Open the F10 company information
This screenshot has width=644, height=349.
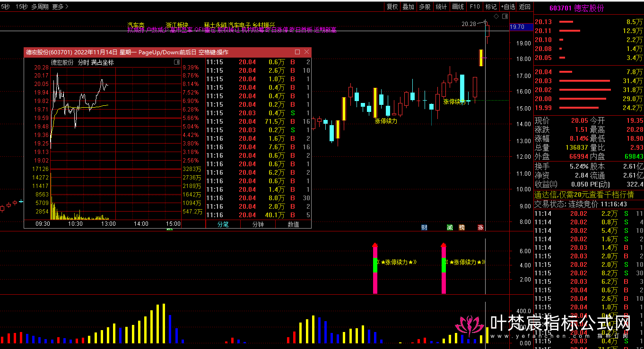(475, 7)
